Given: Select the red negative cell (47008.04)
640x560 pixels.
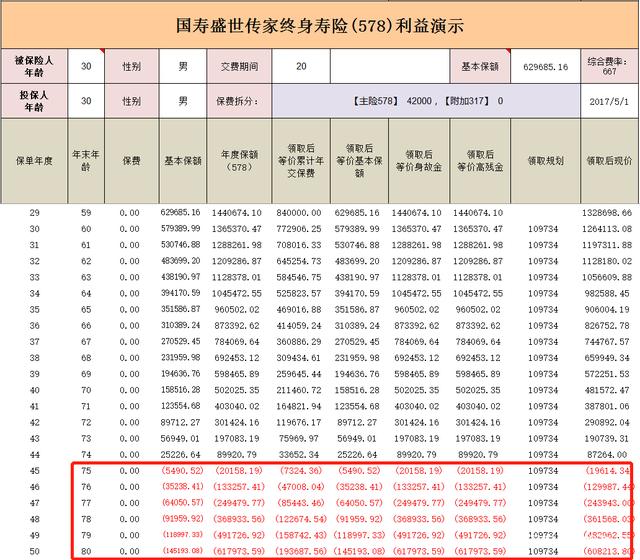Looking at the screenshot, I should point(301,487).
